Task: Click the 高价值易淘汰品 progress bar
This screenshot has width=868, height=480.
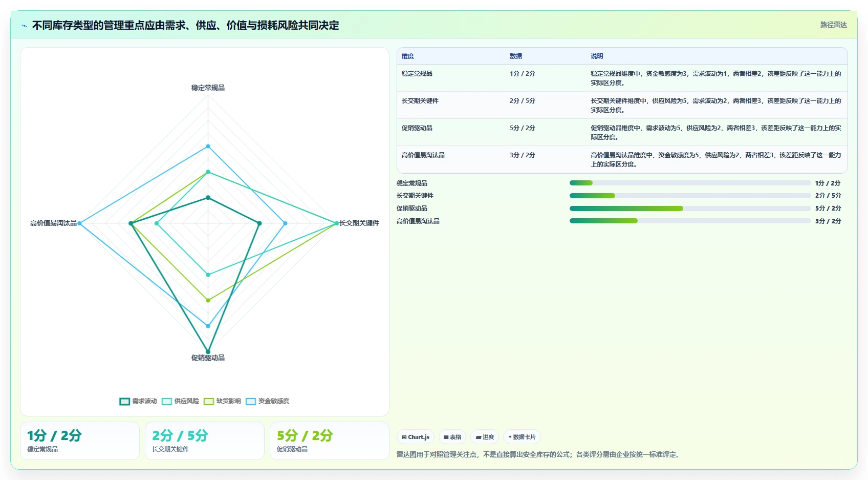Action: 690,221
